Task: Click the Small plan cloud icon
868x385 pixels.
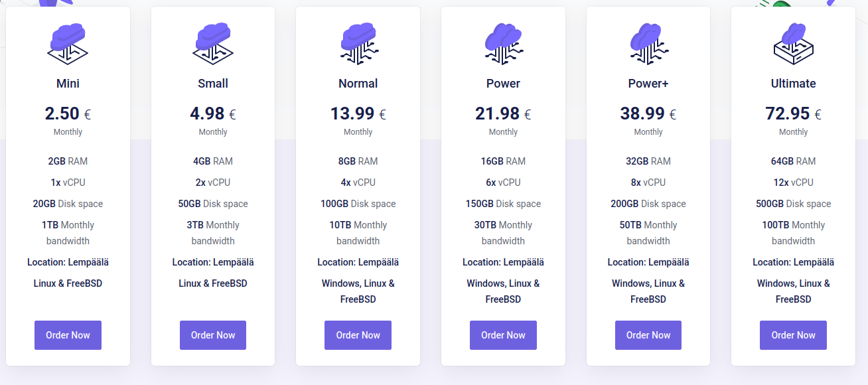Action: click(x=213, y=43)
